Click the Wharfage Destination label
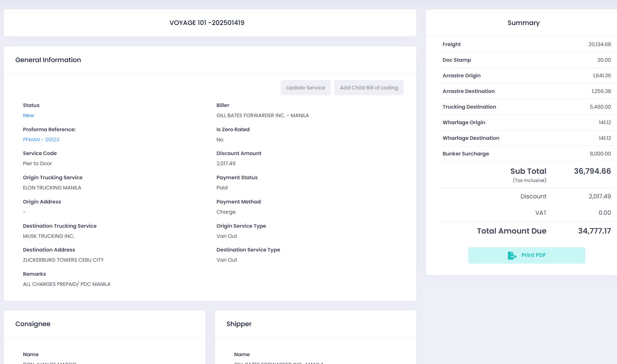 click(471, 138)
